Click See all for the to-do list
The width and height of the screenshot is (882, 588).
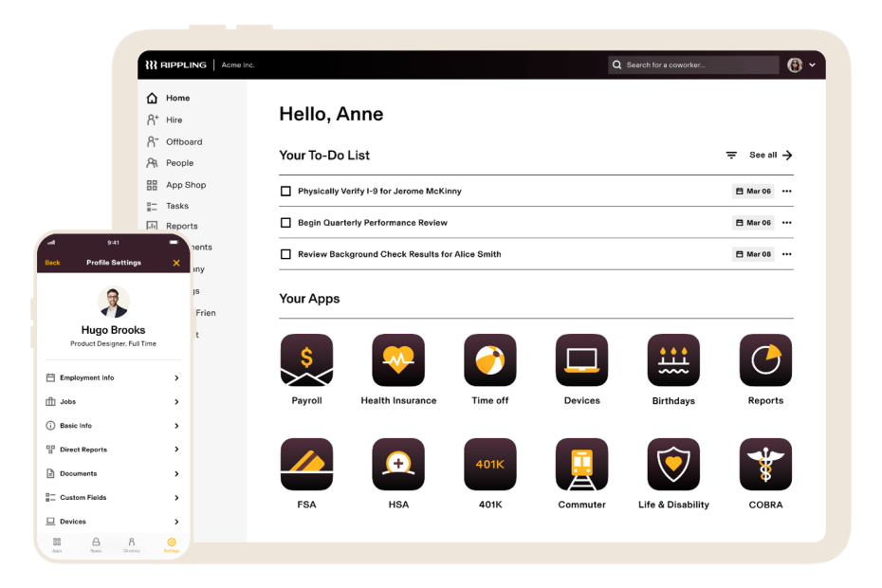click(x=771, y=156)
